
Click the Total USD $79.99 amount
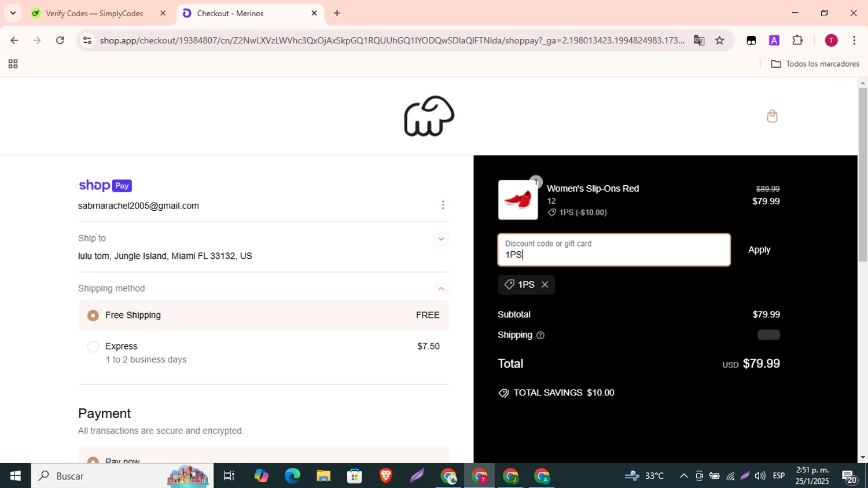coord(751,364)
